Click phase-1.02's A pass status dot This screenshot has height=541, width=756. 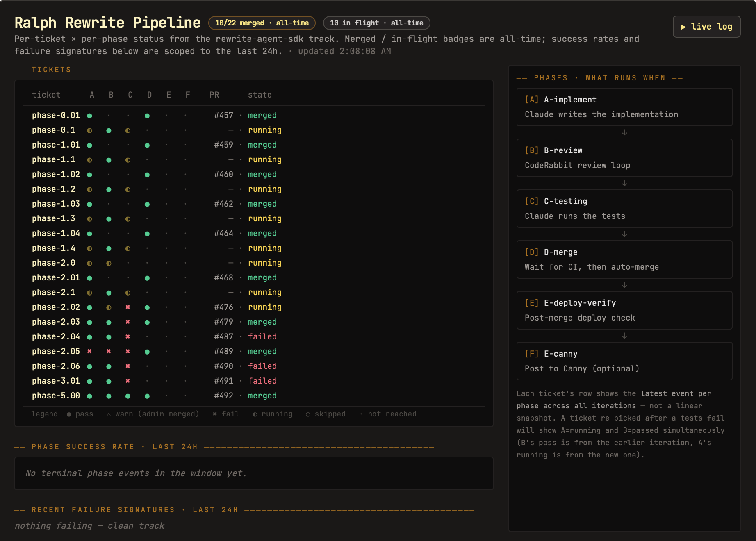pos(89,175)
